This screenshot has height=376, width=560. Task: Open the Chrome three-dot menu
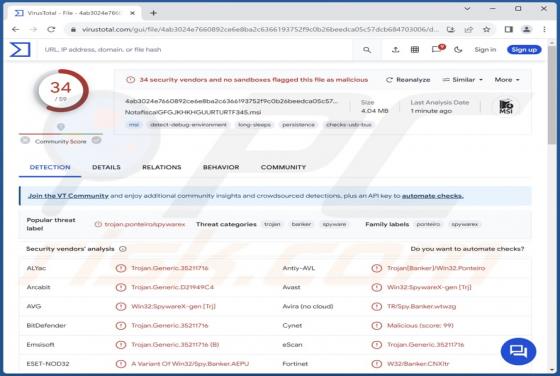coord(544,29)
